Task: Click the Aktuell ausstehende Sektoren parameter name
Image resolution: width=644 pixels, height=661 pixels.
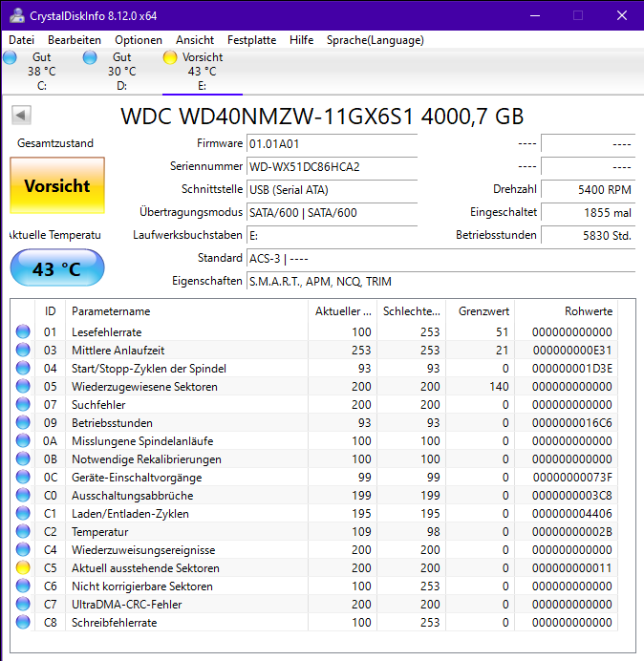Action: pyautogui.click(x=145, y=567)
